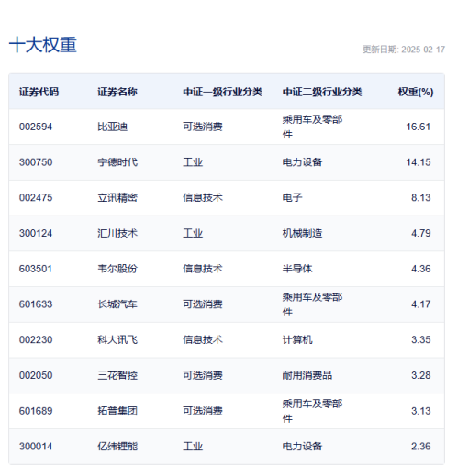The height and width of the screenshot is (476, 469).
Task: Click stock code 002050
Action: point(36,375)
